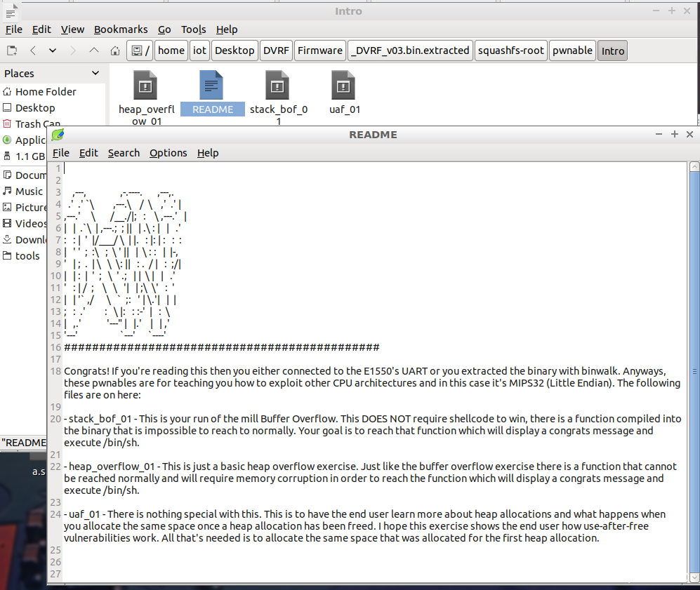Open the heap_overflow_01 file icon
Screen dimensions: 700x590
[145, 86]
